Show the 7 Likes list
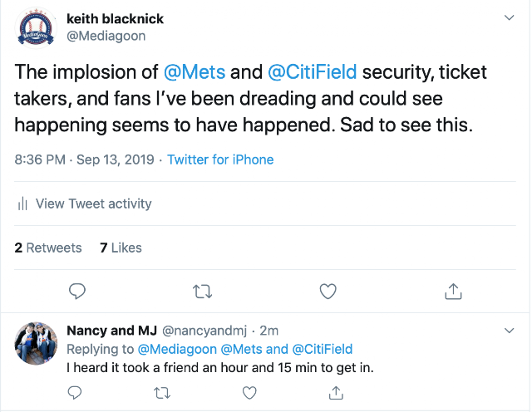This screenshot has width=532, height=412. (x=121, y=248)
